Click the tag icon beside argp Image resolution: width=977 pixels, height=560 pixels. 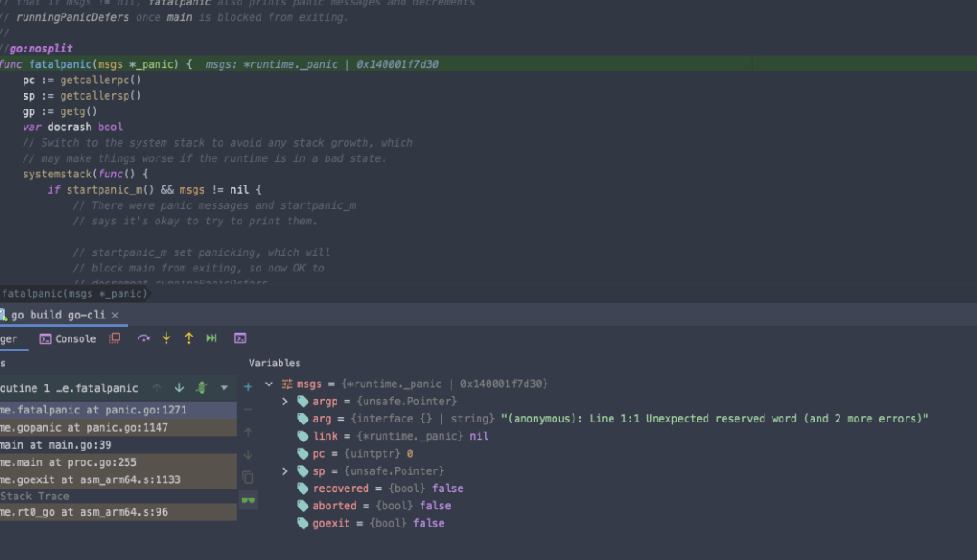pyautogui.click(x=303, y=402)
